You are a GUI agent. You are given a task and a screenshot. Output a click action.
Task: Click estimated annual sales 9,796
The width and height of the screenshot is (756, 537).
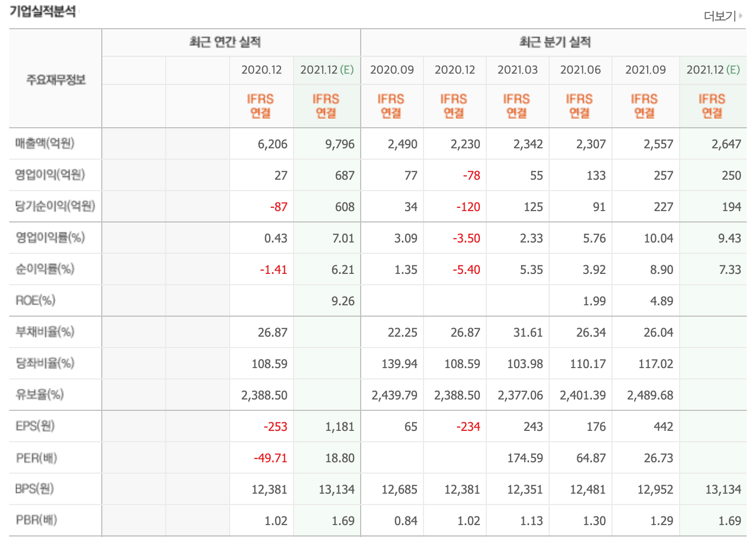(x=340, y=145)
